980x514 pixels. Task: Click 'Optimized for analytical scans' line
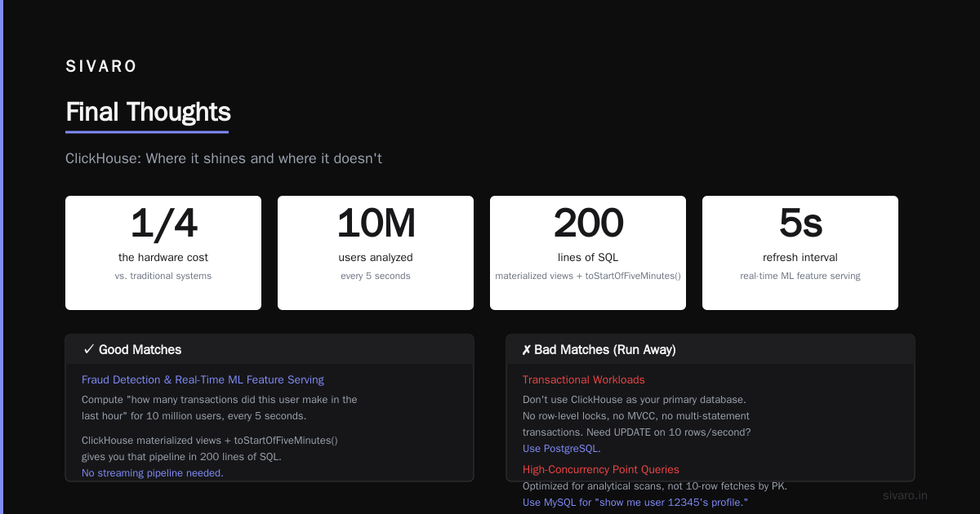(x=655, y=486)
